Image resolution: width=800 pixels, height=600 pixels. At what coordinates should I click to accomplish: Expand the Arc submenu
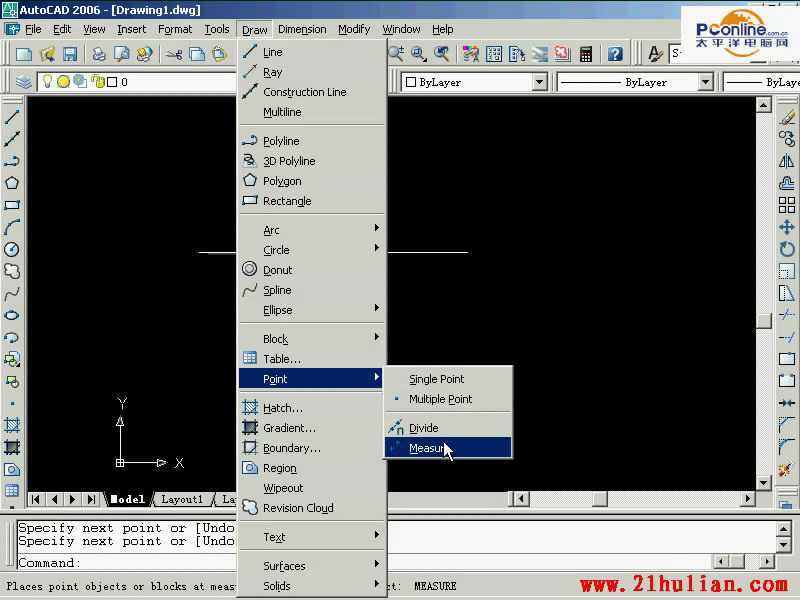[x=311, y=230]
